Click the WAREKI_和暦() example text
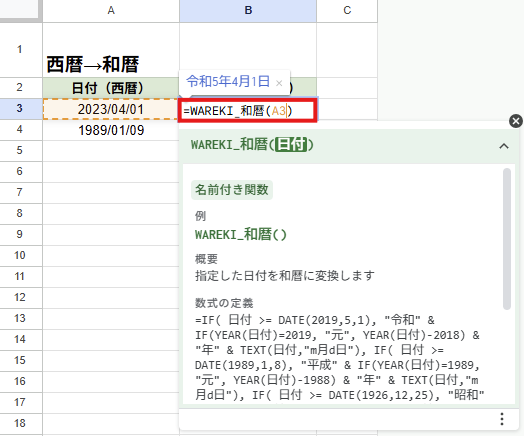Image resolution: width=524 pixels, height=436 pixels. [241, 235]
